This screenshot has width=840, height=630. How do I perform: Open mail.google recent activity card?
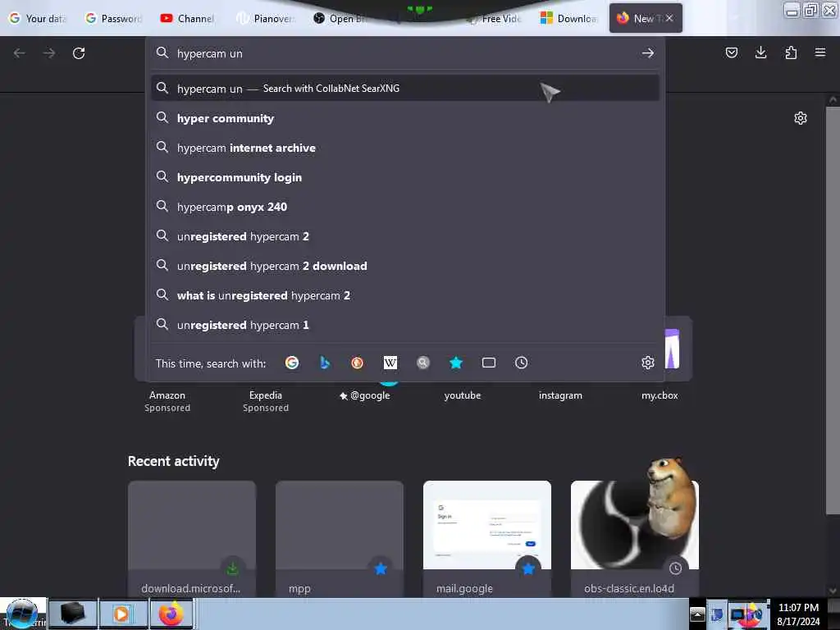click(487, 538)
